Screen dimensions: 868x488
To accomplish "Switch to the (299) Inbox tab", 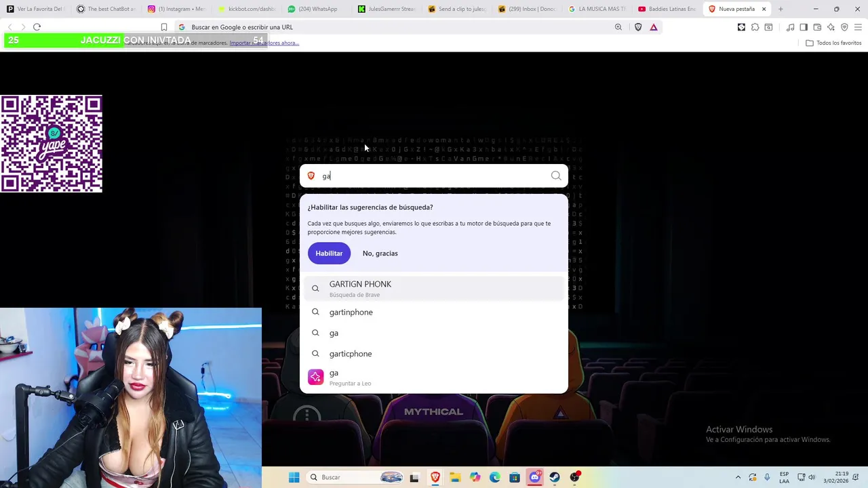I will tap(527, 9).
